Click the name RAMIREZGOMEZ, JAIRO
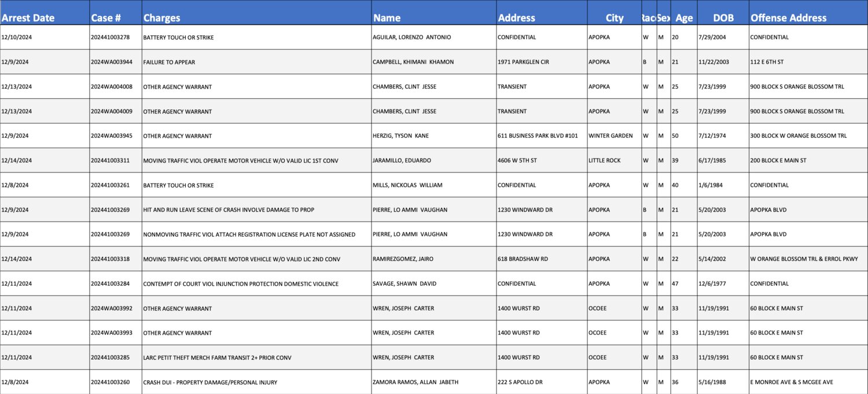 (x=403, y=259)
